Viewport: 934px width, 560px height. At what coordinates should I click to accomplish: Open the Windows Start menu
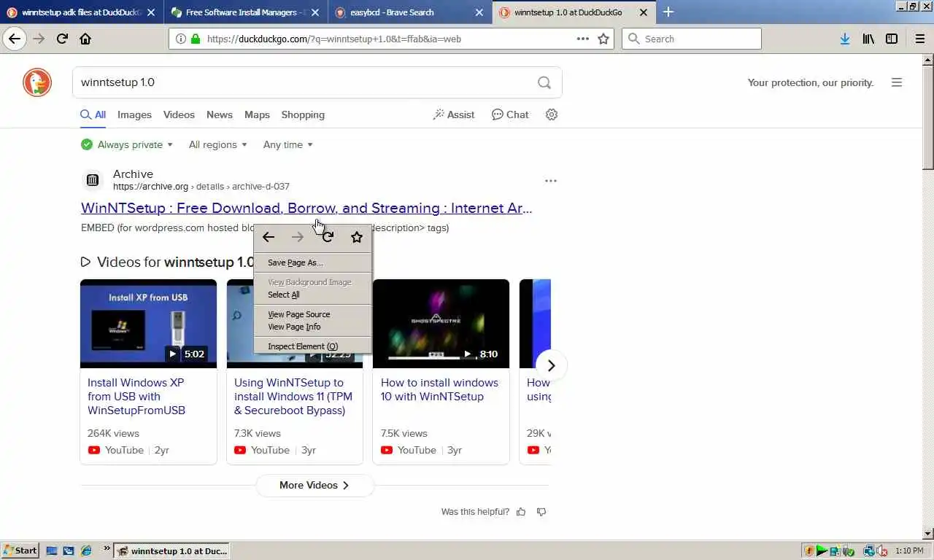(20, 551)
